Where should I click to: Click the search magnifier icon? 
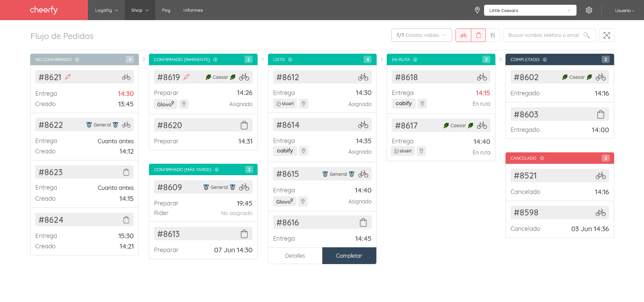(586, 35)
